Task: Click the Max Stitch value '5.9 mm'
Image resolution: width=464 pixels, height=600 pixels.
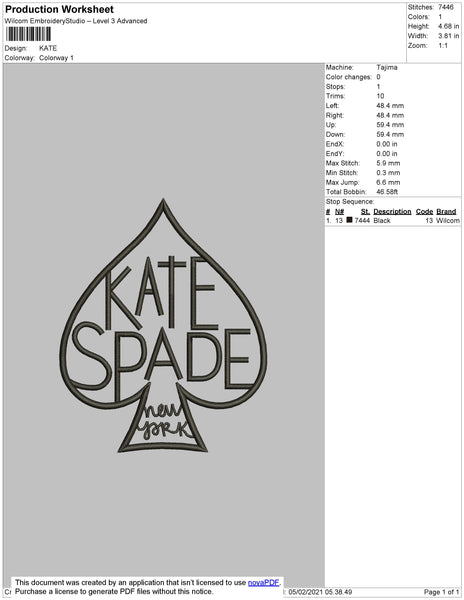Action: (388, 163)
